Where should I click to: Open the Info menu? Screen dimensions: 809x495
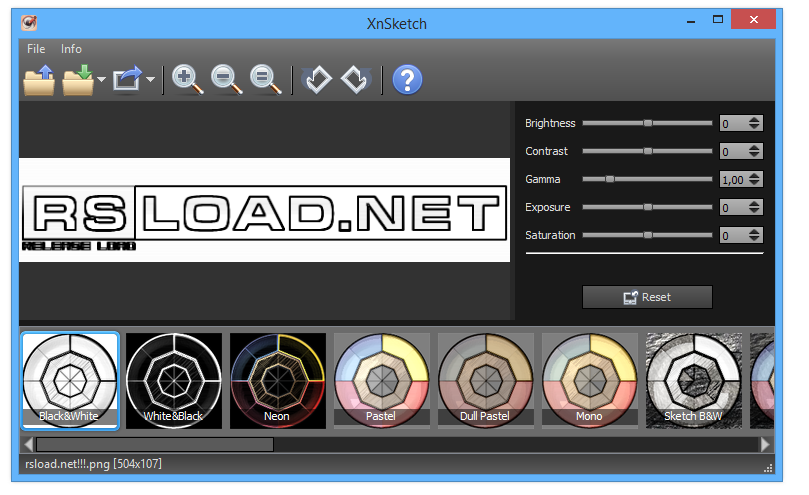[71, 49]
